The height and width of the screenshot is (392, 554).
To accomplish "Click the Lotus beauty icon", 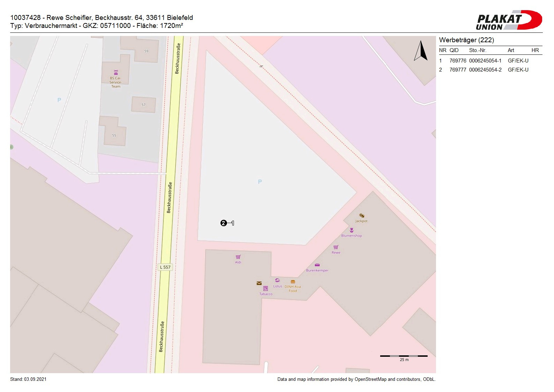I will tap(277, 281).
